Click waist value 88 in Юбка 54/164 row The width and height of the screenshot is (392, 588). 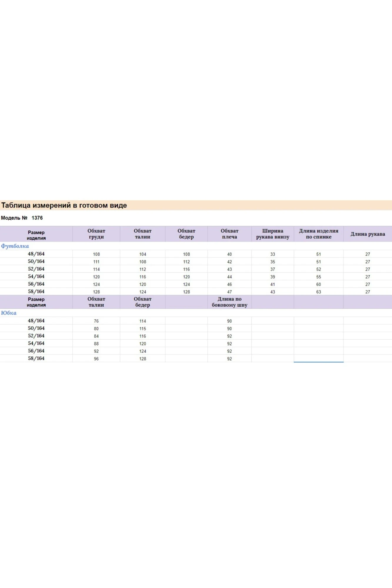point(96,344)
